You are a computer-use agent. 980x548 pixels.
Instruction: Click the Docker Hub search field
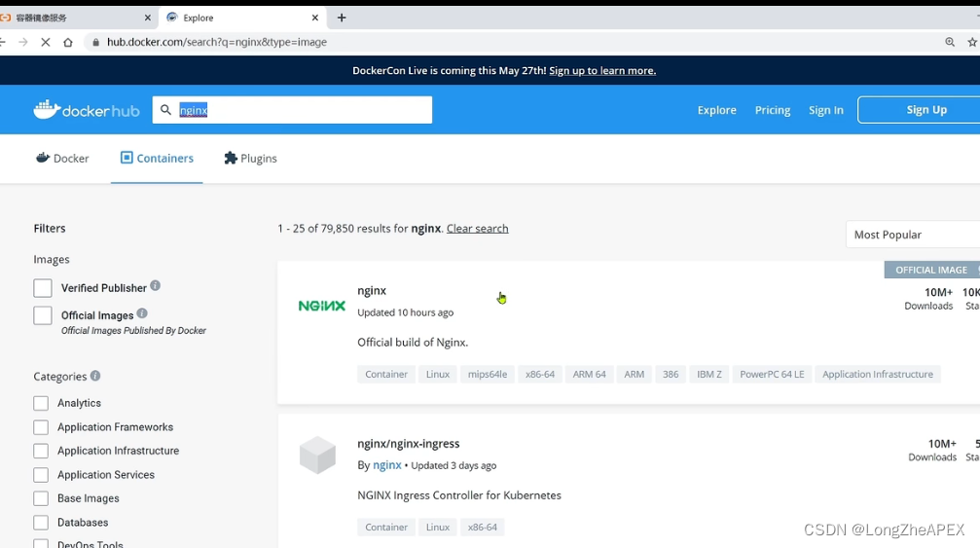(x=292, y=110)
